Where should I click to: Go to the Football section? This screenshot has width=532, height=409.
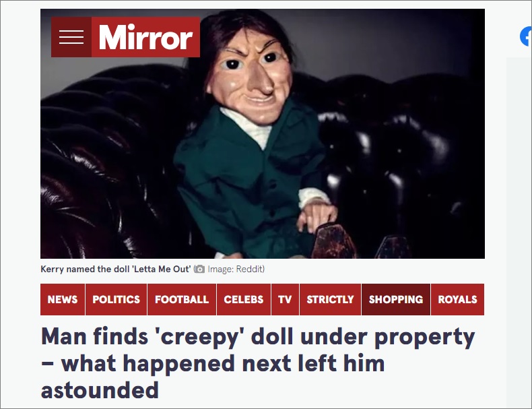pyautogui.click(x=182, y=299)
